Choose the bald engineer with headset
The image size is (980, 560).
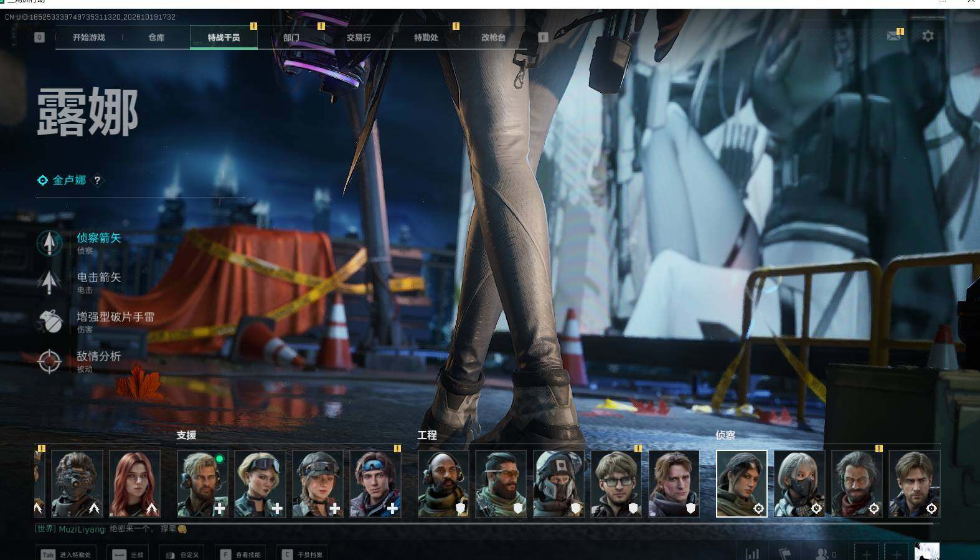(443, 483)
